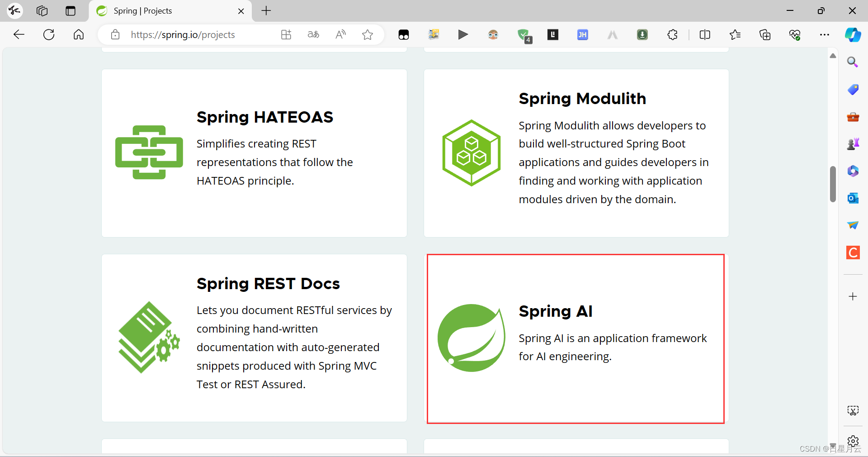The image size is (868, 457).
Task: Toggle split screen view
Action: [x=705, y=34]
